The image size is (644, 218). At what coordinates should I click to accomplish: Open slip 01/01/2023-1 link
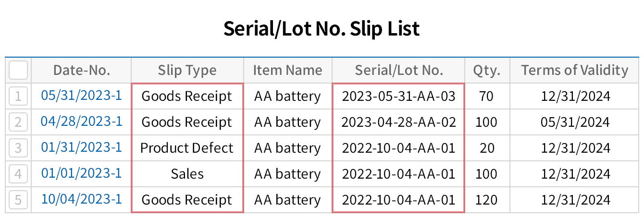tap(81, 173)
